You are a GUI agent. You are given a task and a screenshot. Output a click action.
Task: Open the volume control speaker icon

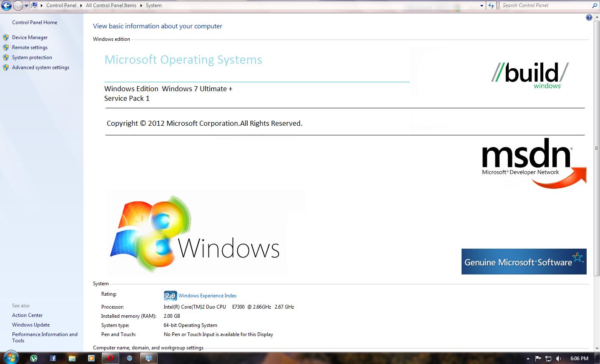tap(558, 358)
